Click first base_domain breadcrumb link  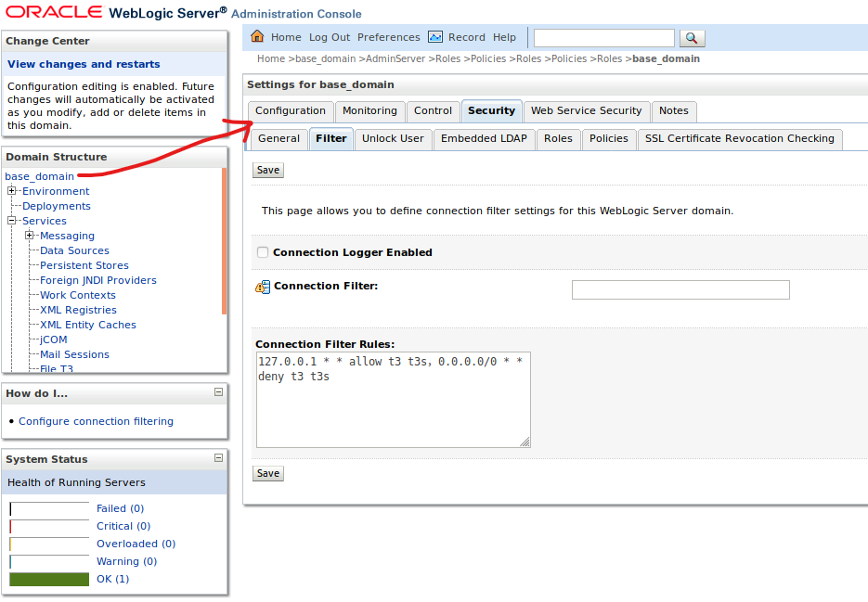[x=326, y=58]
